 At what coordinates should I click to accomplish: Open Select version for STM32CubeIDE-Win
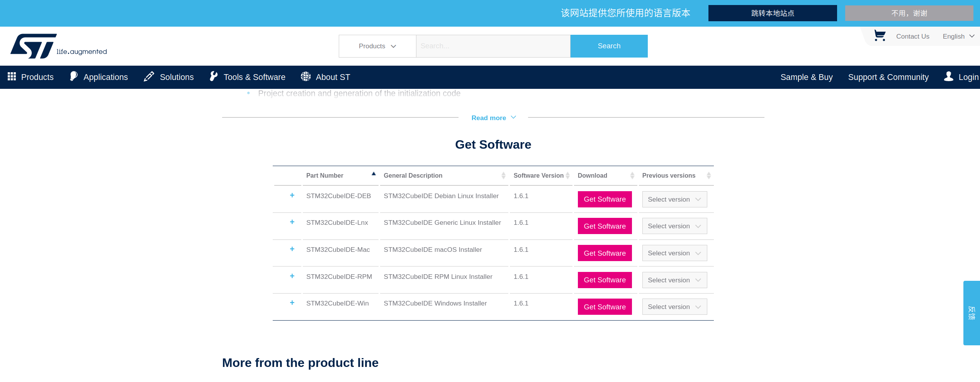point(674,306)
